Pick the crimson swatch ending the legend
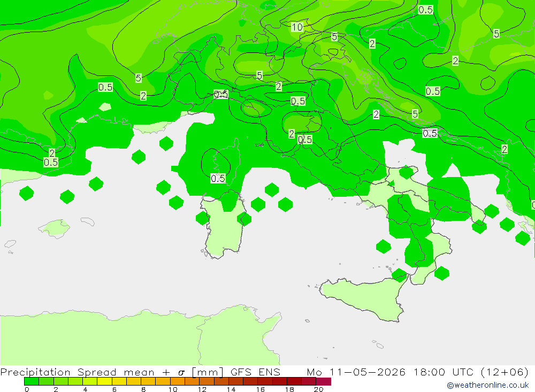The image size is (535, 392). [x=324, y=381]
